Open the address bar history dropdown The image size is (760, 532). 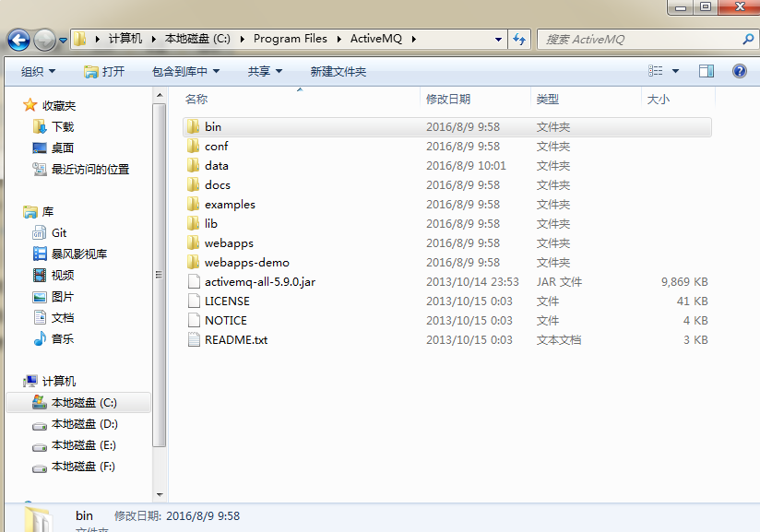click(498, 40)
